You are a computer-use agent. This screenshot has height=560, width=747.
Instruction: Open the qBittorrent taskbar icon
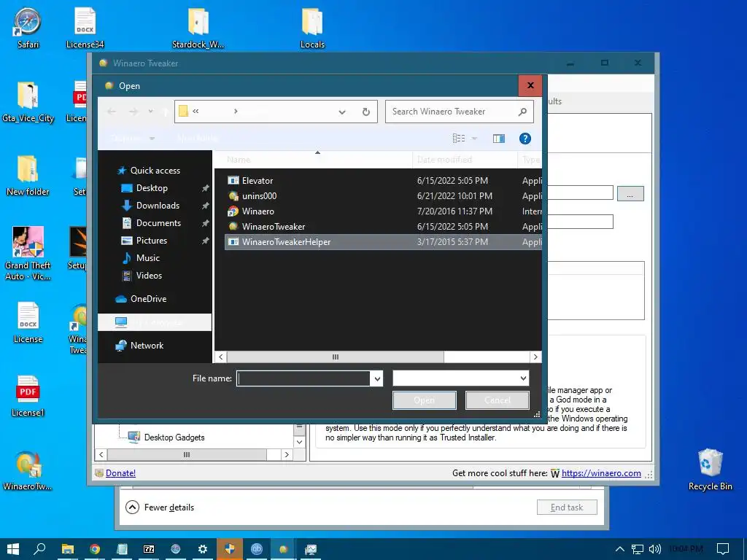tap(257, 549)
